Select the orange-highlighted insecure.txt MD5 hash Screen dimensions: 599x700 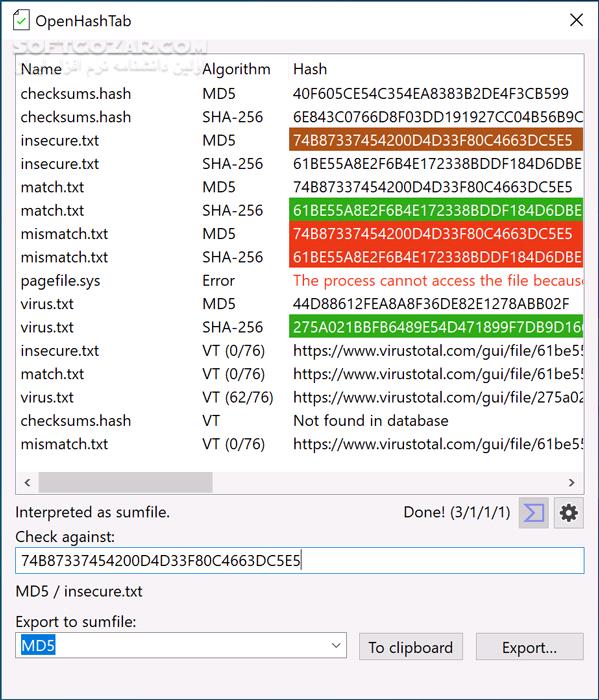[436, 140]
